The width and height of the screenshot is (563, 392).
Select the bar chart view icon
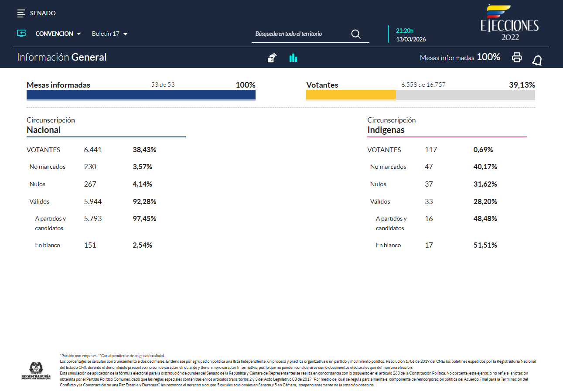(293, 58)
